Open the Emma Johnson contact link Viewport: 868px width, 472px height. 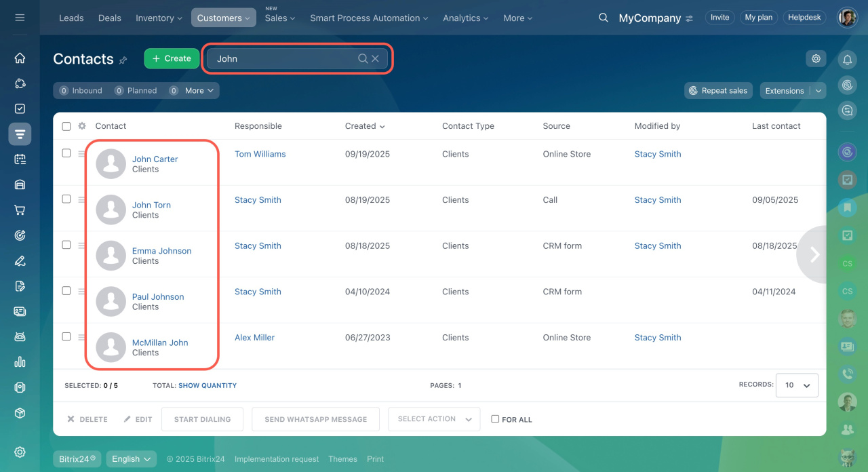(161, 251)
